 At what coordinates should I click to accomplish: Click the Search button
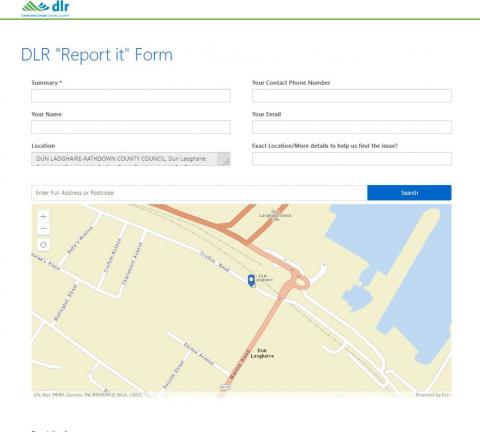point(409,193)
